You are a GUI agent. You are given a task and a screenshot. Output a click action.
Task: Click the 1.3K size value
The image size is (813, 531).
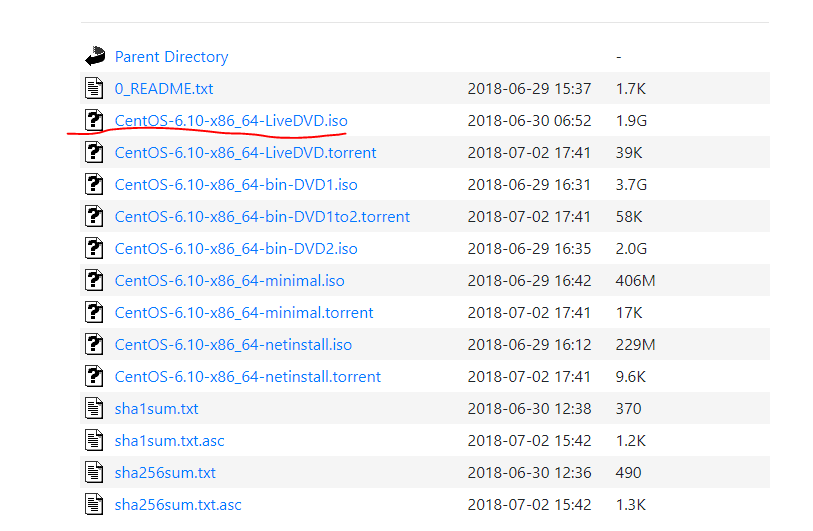(x=630, y=505)
